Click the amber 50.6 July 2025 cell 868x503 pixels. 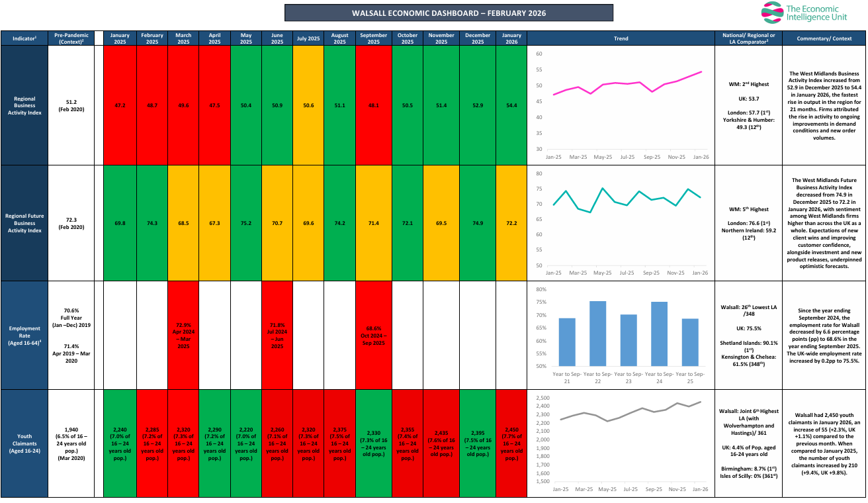308,105
